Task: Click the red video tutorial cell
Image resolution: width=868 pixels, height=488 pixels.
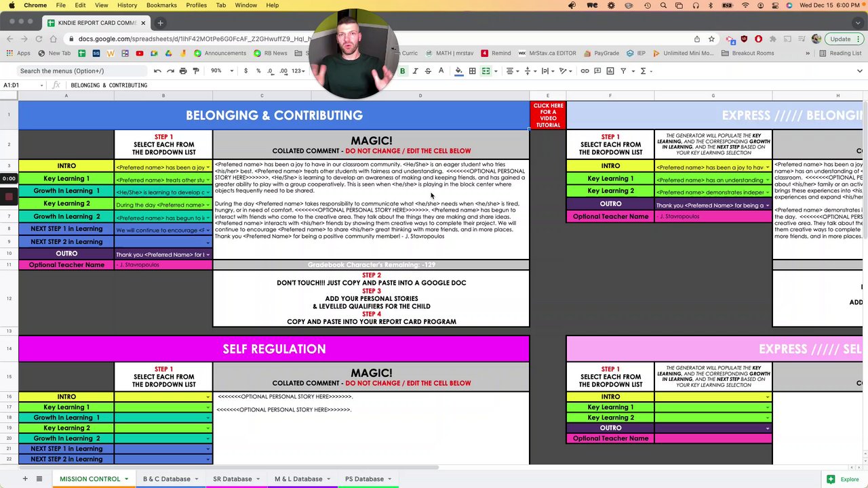Action: [x=548, y=115]
